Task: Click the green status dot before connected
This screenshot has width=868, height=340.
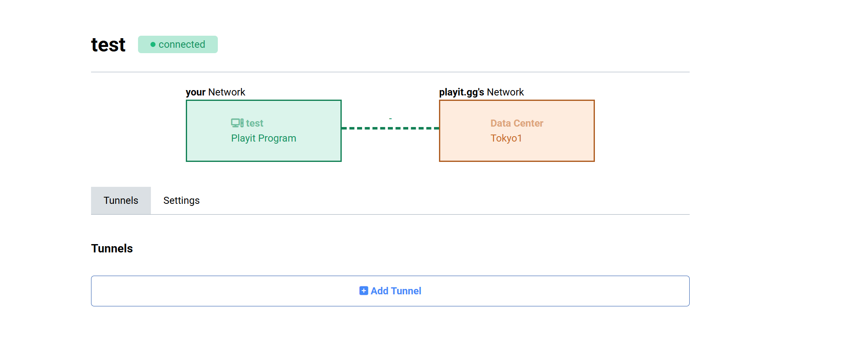Action: [153, 44]
